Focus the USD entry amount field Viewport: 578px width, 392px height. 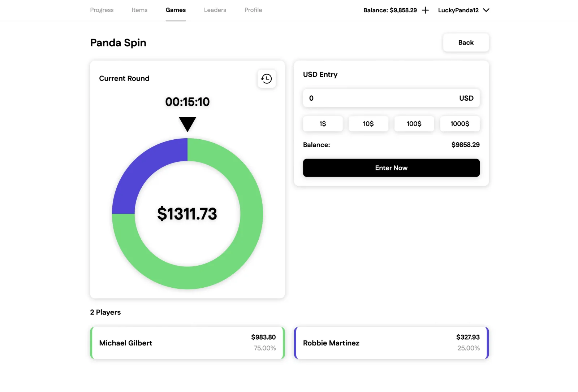(x=391, y=98)
